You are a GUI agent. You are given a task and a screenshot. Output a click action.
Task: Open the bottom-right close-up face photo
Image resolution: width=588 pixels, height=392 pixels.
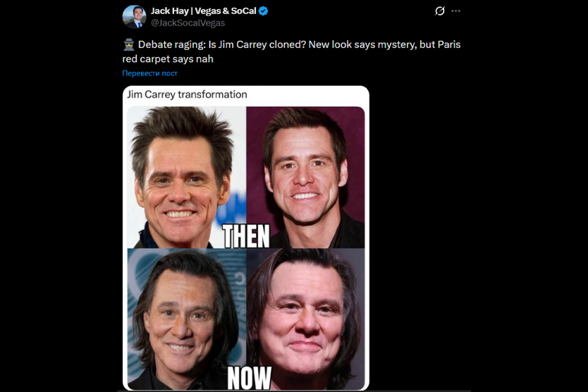[x=306, y=317]
